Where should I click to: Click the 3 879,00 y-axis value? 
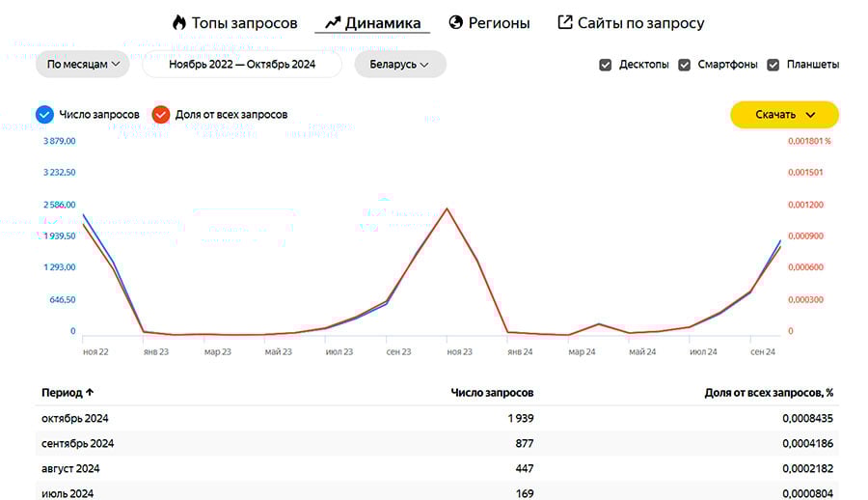[59, 141]
